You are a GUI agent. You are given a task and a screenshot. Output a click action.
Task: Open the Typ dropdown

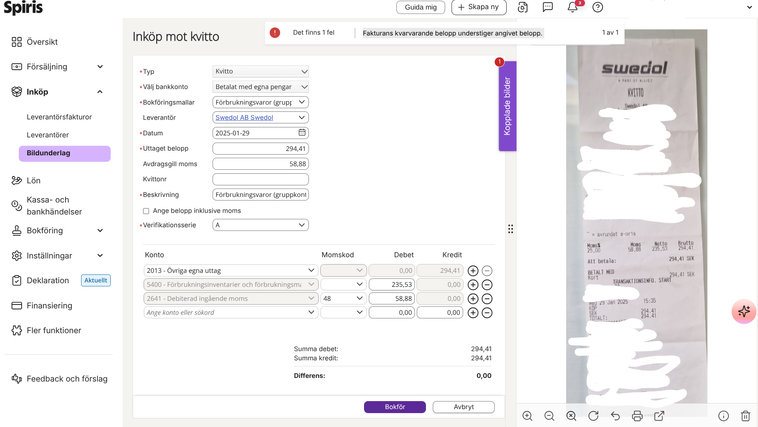point(261,72)
